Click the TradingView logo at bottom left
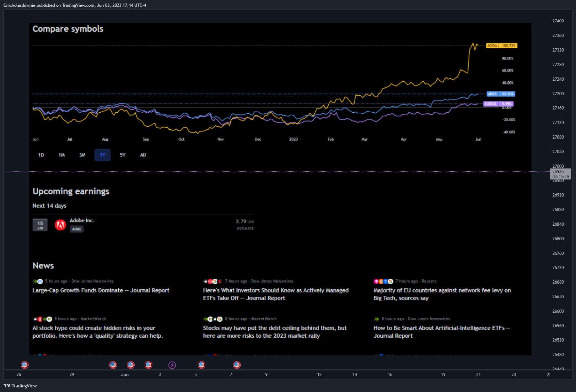 [20, 386]
